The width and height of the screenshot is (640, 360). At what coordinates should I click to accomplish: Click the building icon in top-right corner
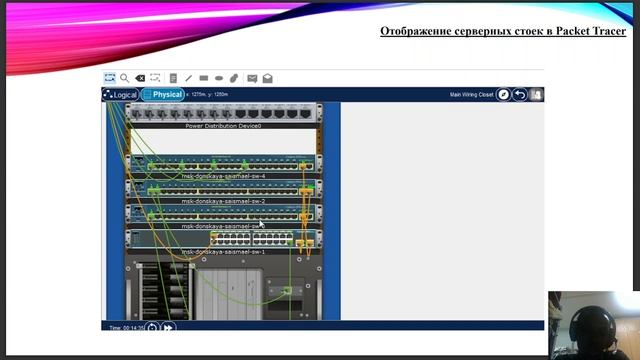pos(536,95)
